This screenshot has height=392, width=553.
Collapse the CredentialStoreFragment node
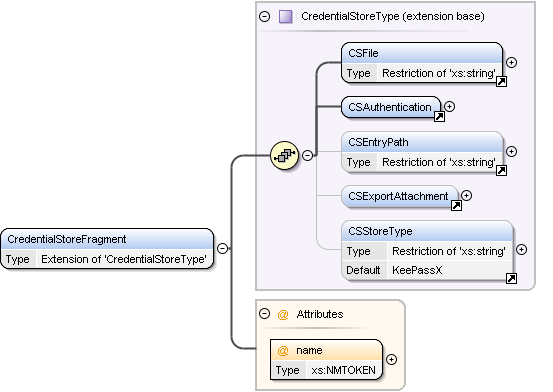coord(223,248)
